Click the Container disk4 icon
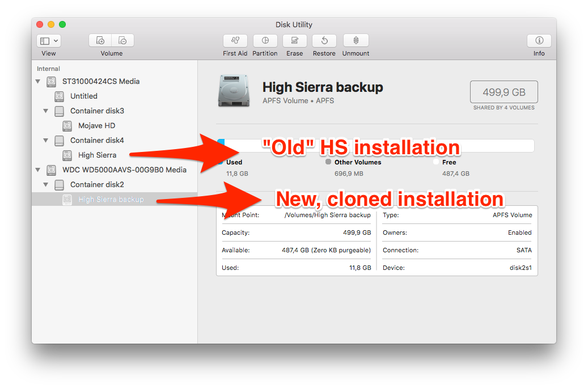 pyautogui.click(x=59, y=141)
